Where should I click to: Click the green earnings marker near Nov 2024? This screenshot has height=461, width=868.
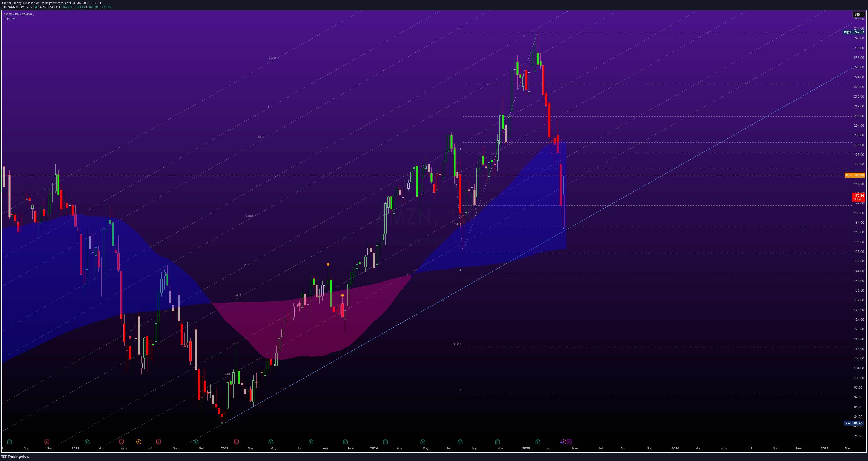click(497, 441)
